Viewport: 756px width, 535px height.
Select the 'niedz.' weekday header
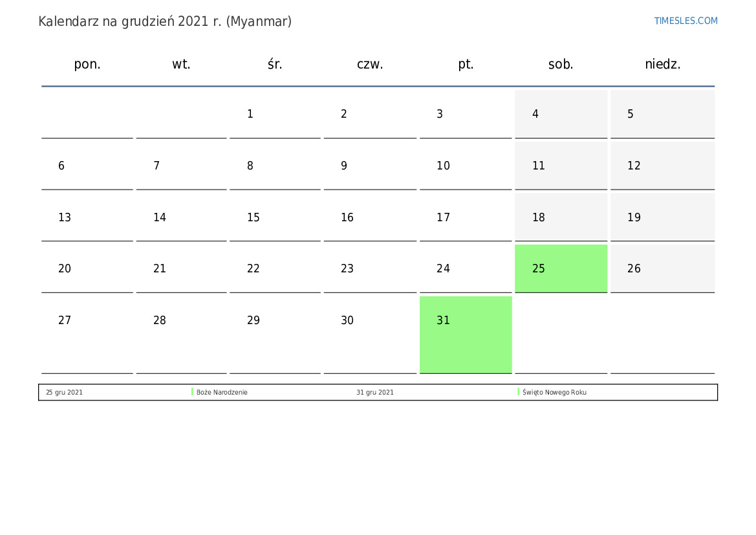[662, 64]
